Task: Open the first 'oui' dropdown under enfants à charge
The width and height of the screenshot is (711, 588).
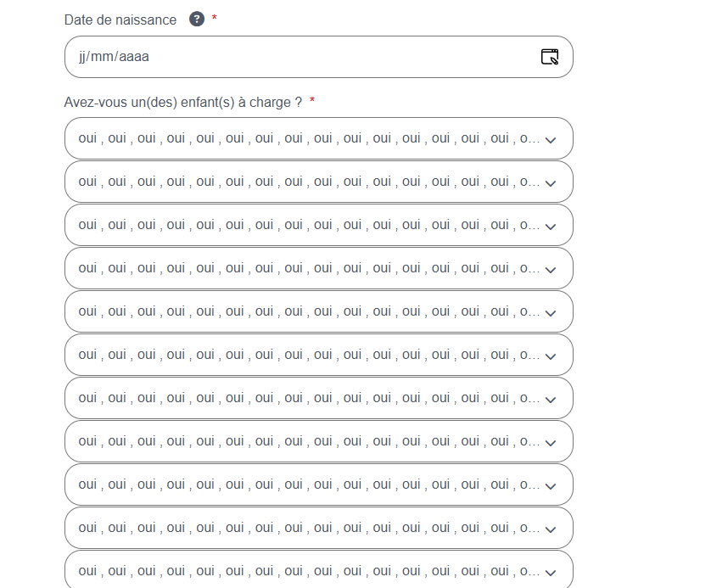Action: (x=319, y=138)
